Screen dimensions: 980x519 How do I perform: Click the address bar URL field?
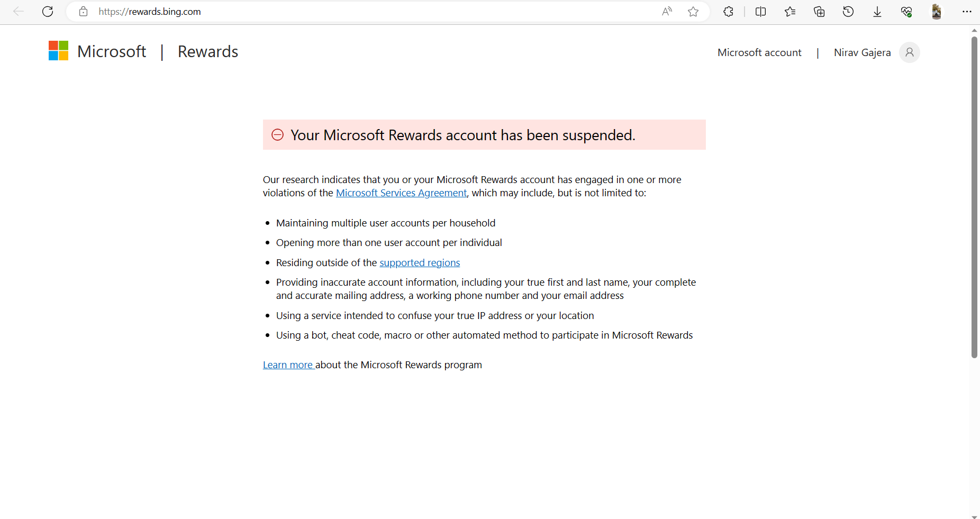[x=370, y=12]
